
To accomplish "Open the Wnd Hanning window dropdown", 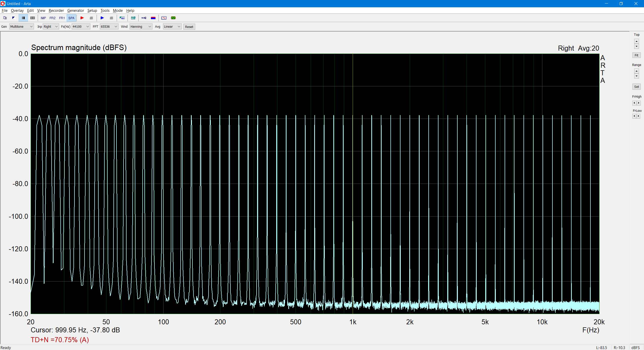I will click(x=141, y=27).
